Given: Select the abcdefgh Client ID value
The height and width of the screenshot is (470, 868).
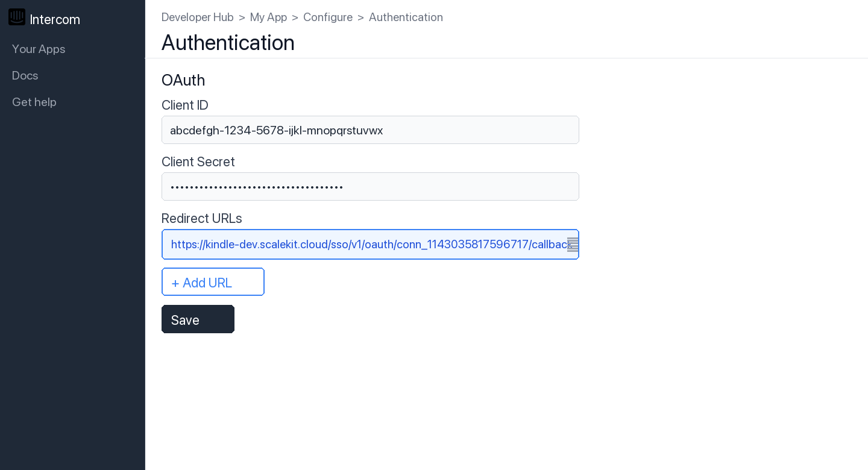Looking at the screenshot, I should (x=276, y=130).
